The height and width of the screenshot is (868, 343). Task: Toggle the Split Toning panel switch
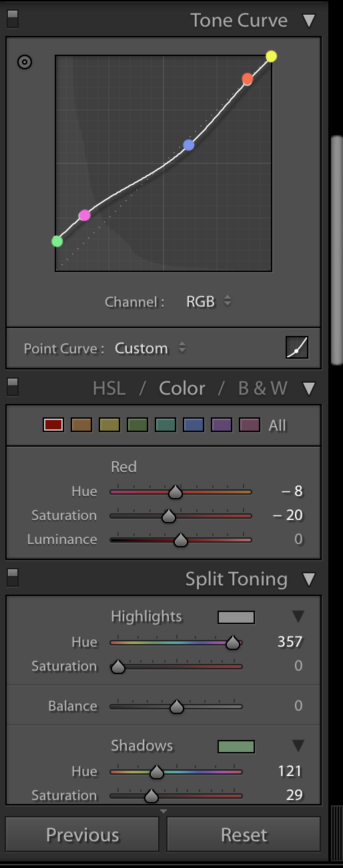(13, 577)
